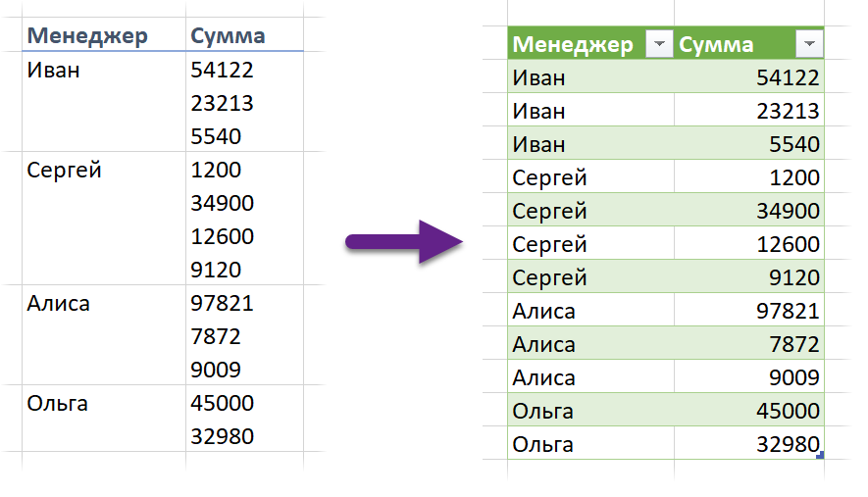Click cell 45000 in the green table
868x497 pixels.
click(x=788, y=411)
